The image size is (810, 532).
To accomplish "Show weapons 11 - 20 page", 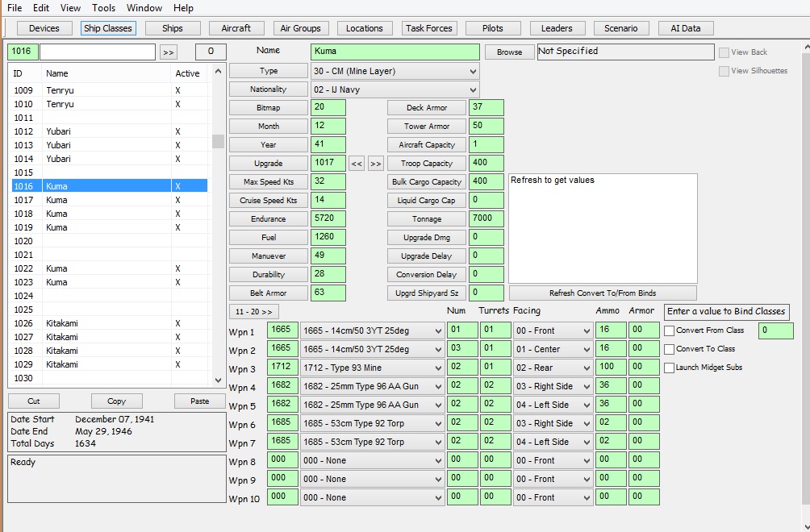I will coord(254,311).
